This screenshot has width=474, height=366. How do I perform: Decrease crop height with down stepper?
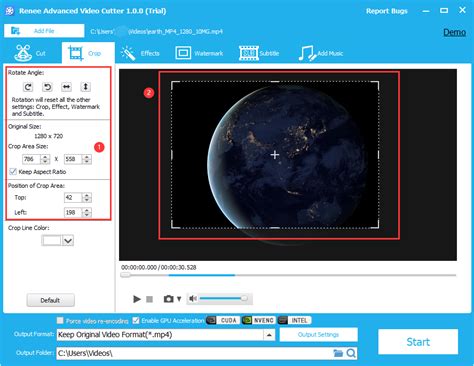pos(87,162)
